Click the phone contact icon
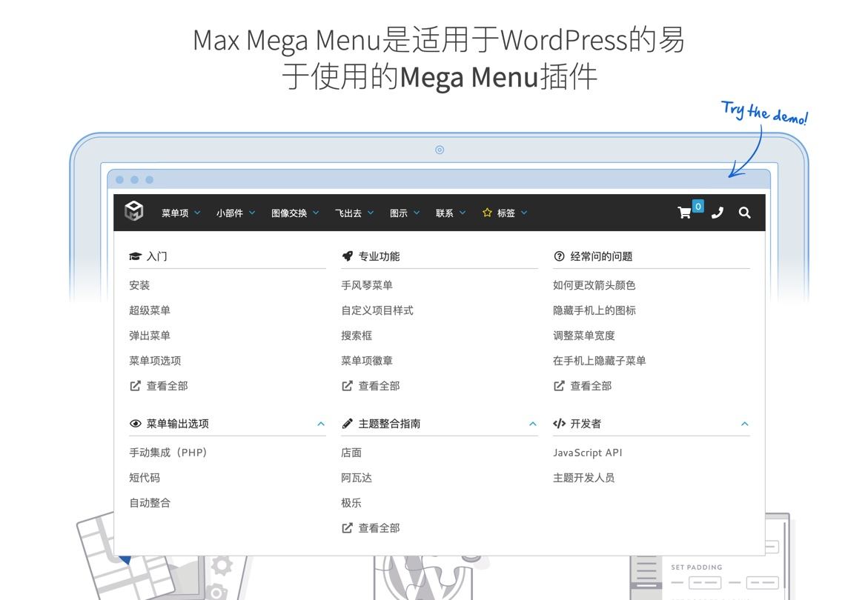The width and height of the screenshot is (868, 600). tap(717, 213)
